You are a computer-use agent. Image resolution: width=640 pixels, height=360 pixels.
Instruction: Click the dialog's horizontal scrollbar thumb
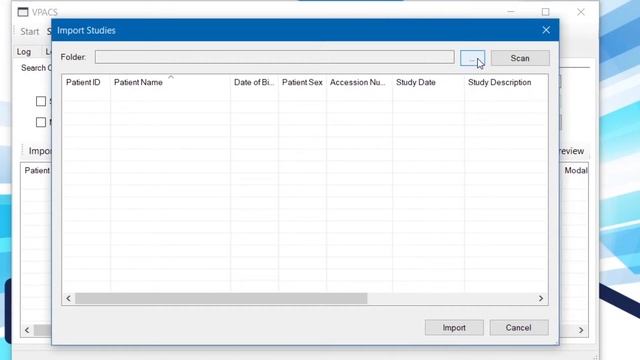[x=221, y=298]
